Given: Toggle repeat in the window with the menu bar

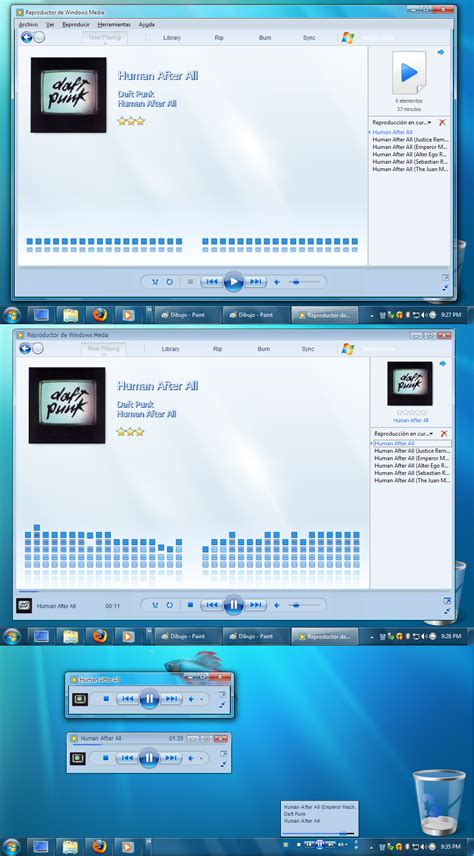Looking at the screenshot, I should coord(169,282).
